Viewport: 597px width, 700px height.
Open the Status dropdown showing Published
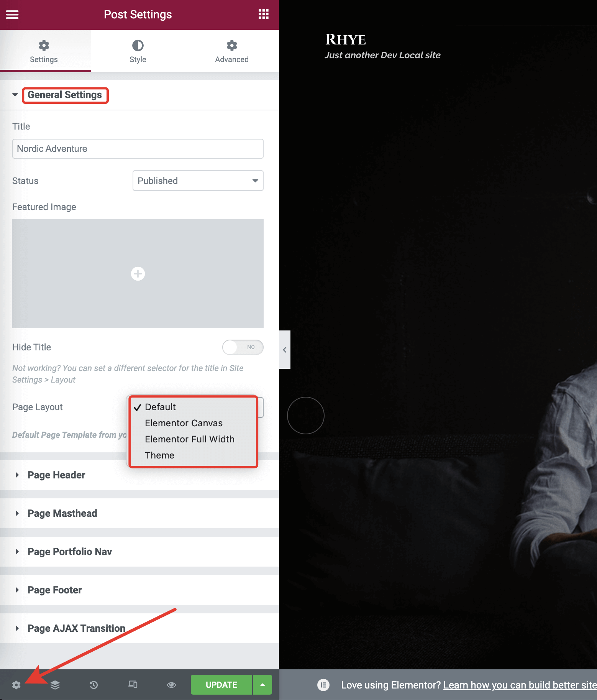click(x=198, y=181)
